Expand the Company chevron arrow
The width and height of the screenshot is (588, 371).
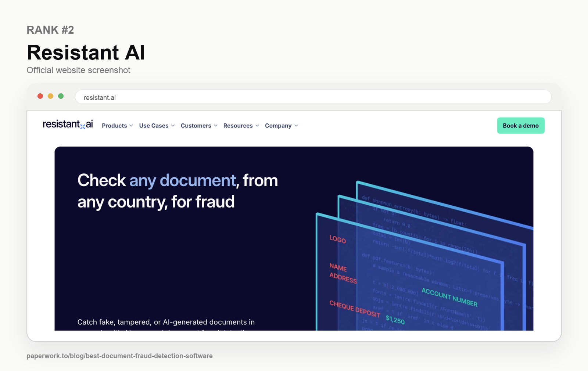tap(296, 126)
